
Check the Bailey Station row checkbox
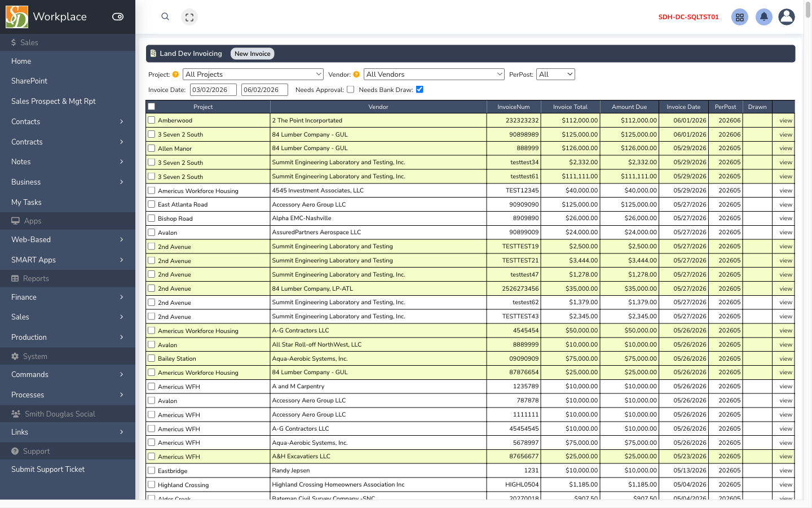pos(151,358)
